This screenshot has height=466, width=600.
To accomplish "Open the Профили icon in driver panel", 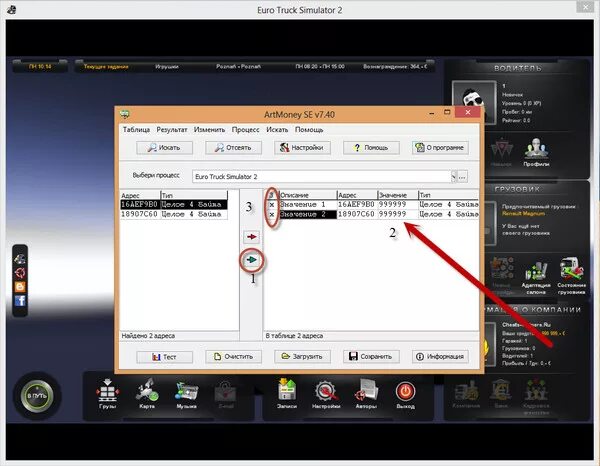I will (536, 153).
